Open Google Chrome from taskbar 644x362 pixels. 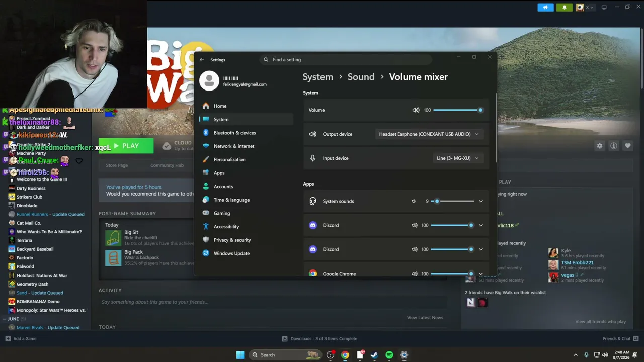[345, 355]
